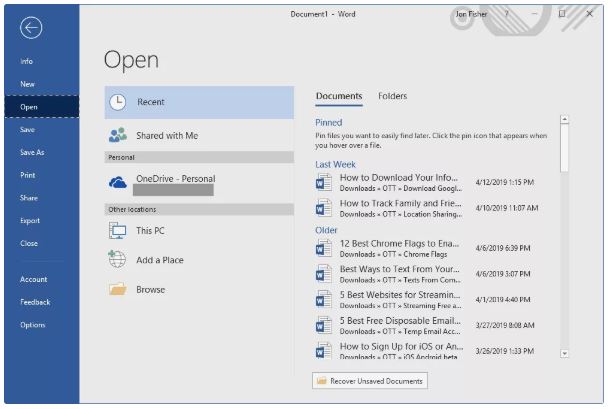Screen dimensions: 609x409
Task: Click the OneDrive cloud icon
Action: pyautogui.click(x=118, y=182)
